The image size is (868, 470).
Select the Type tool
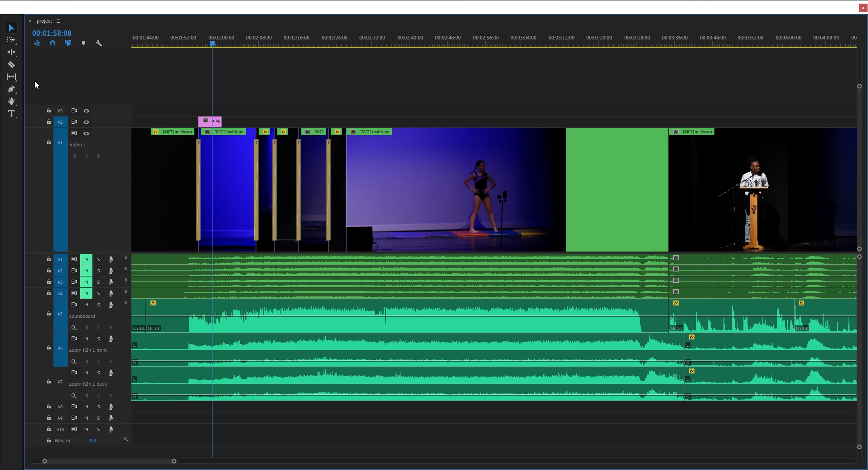click(x=11, y=113)
